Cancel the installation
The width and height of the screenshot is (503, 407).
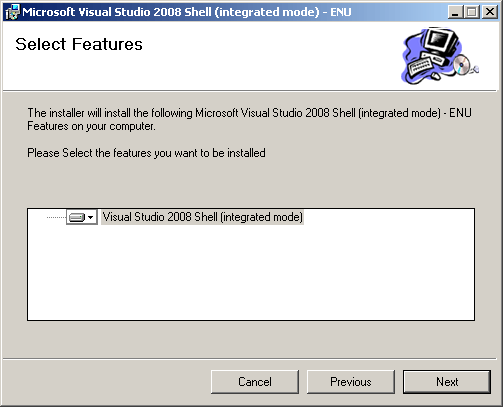click(x=255, y=382)
